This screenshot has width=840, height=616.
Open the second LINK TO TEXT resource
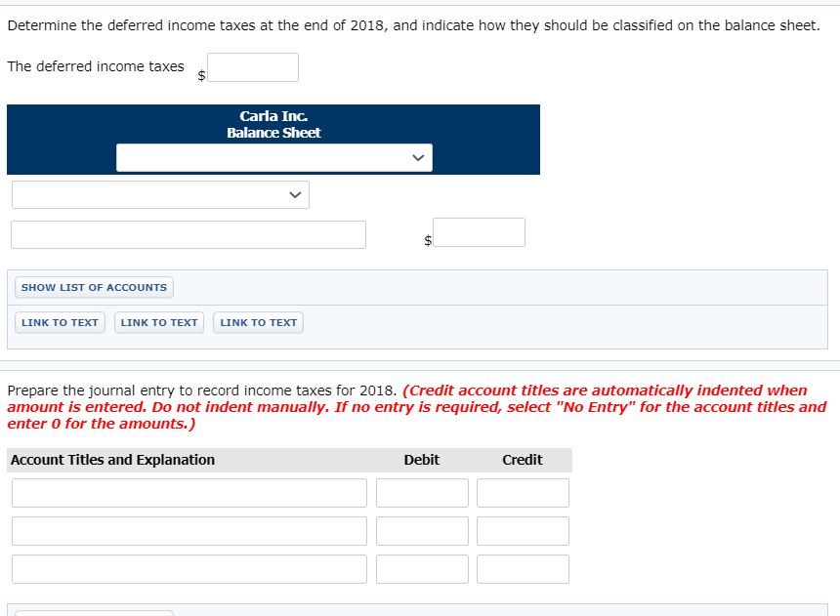[158, 322]
